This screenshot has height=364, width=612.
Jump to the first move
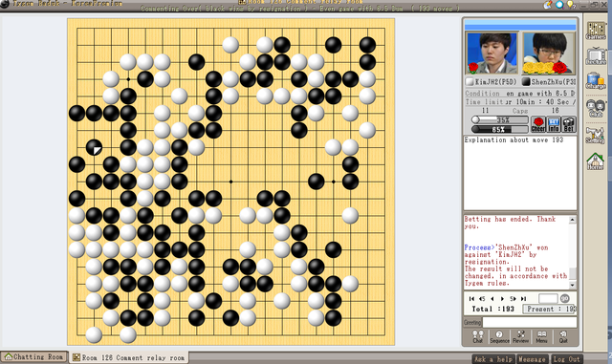471,298
